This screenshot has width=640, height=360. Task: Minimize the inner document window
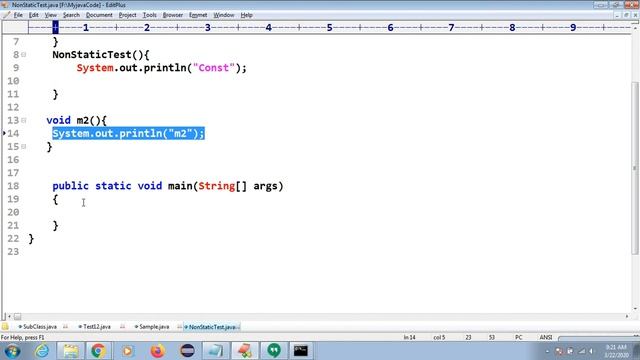pyautogui.click(x=618, y=15)
